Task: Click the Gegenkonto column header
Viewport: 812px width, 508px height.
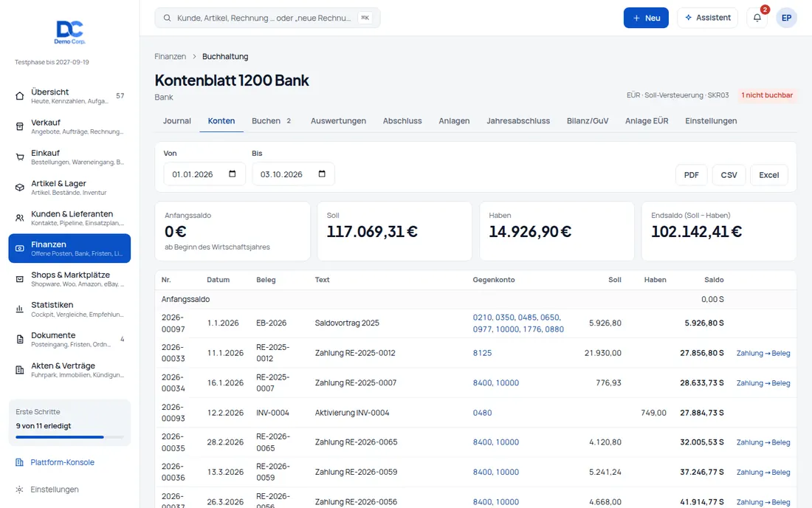Action: tap(494, 280)
